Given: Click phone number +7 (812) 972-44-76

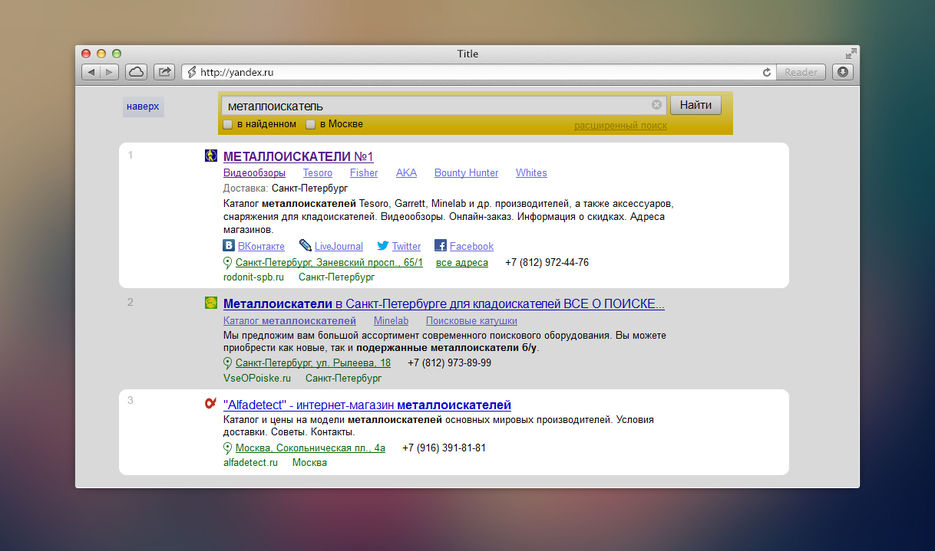Looking at the screenshot, I should coord(547,262).
